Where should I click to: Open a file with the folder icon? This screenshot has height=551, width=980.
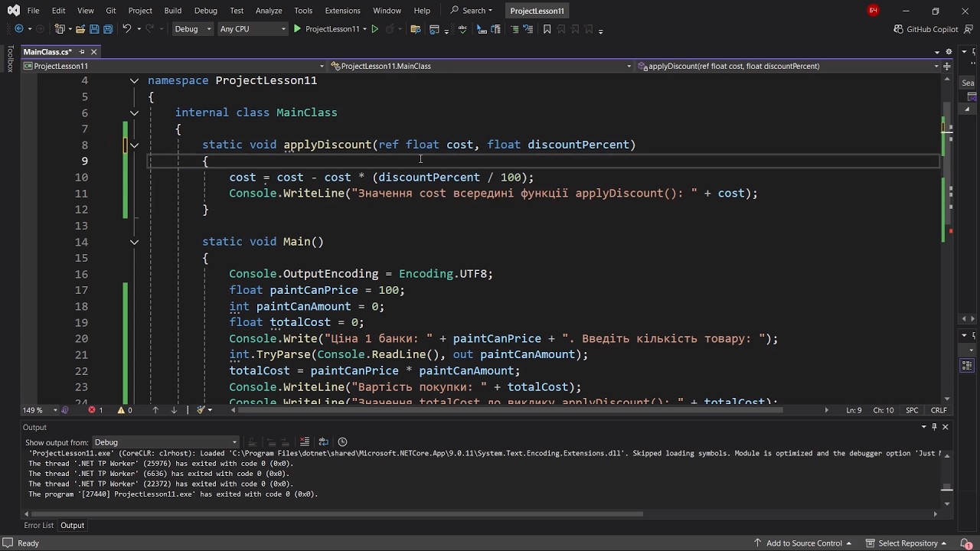tap(80, 29)
